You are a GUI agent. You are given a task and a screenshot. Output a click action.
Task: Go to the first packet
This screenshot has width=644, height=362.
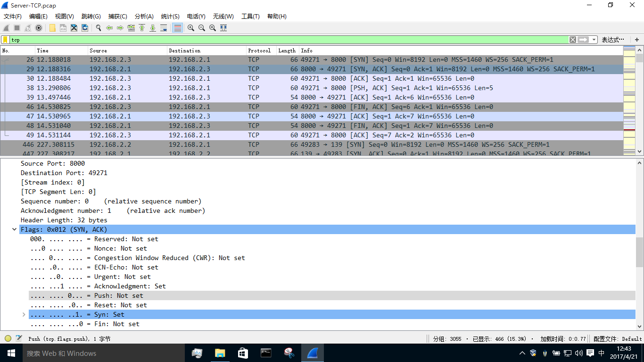142,28
